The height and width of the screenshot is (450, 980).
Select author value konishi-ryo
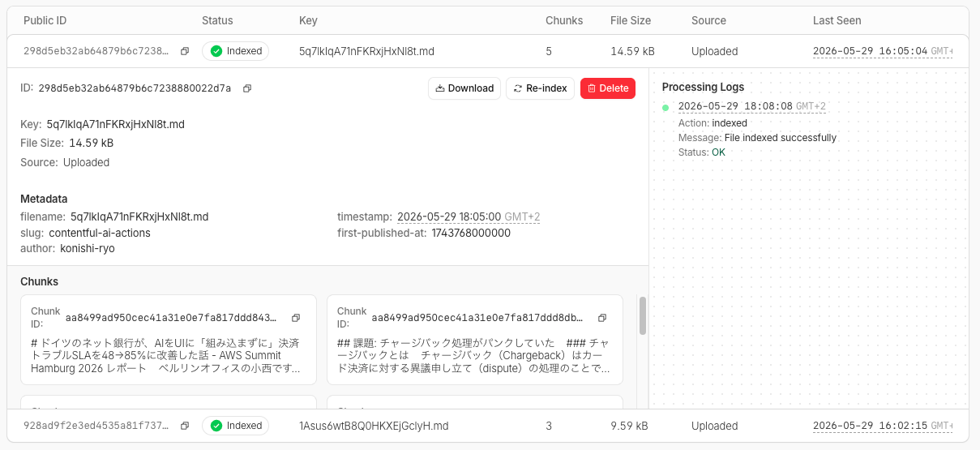coord(88,248)
